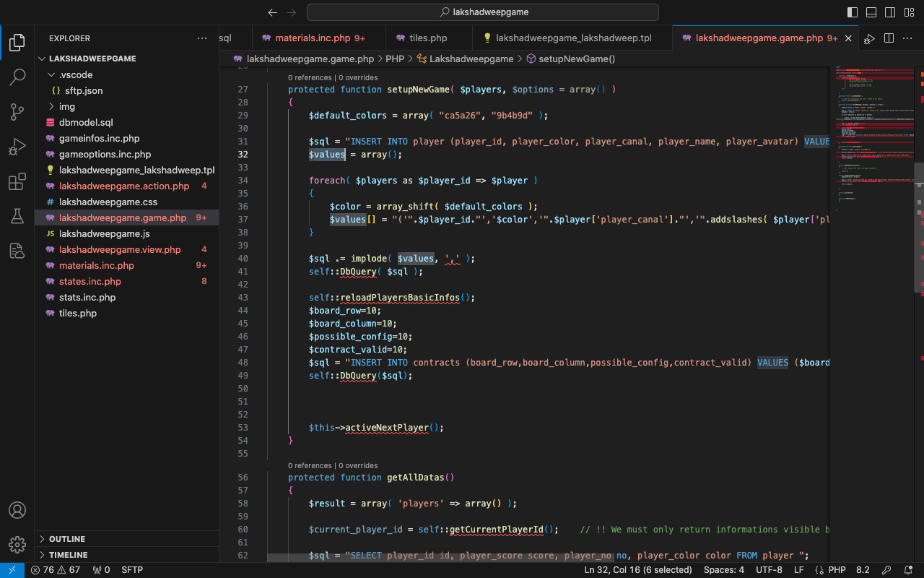Open gameinfos.inc.php file
Viewport: 924px width, 578px height.
tap(126, 138)
